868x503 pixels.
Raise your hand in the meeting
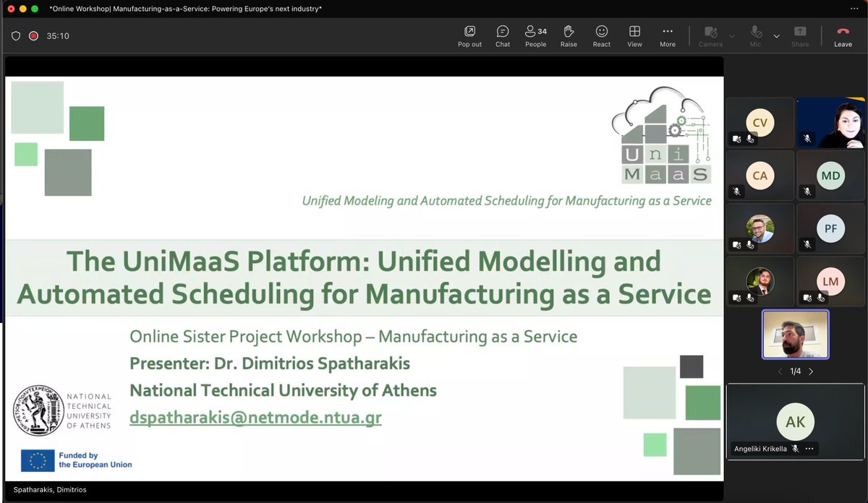coord(569,36)
